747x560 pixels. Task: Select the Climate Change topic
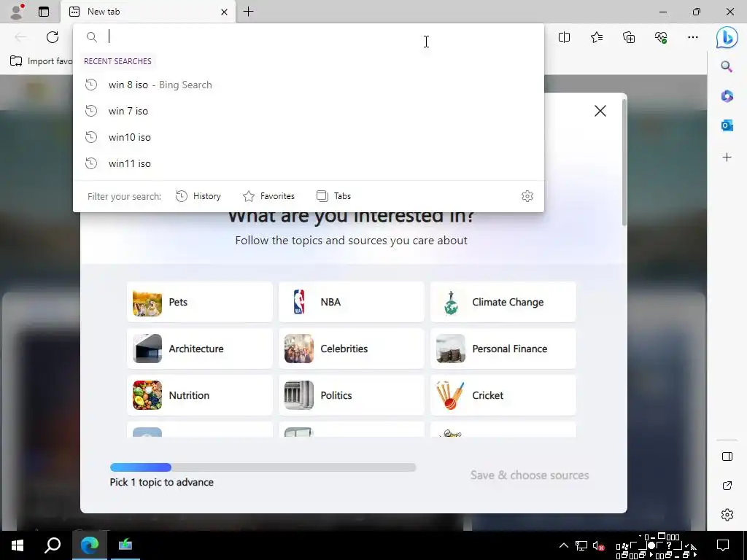pos(503,302)
